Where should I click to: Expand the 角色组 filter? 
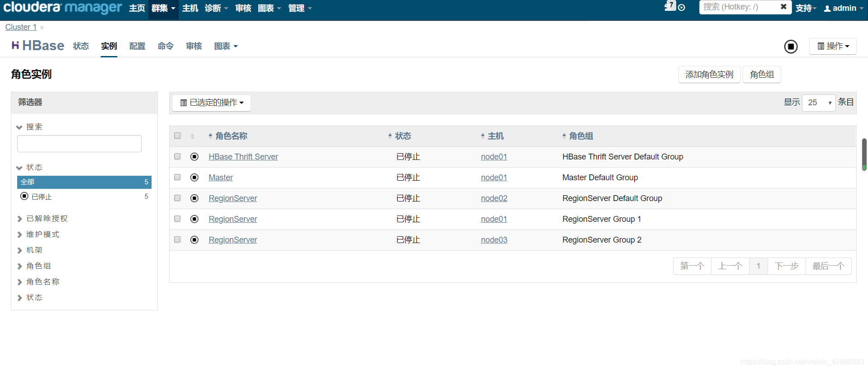click(x=34, y=266)
